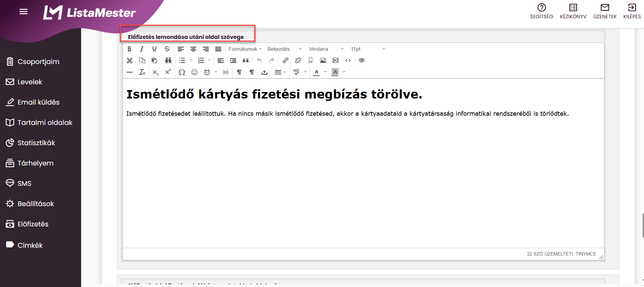Underline the selected text

[x=154, y=49]
